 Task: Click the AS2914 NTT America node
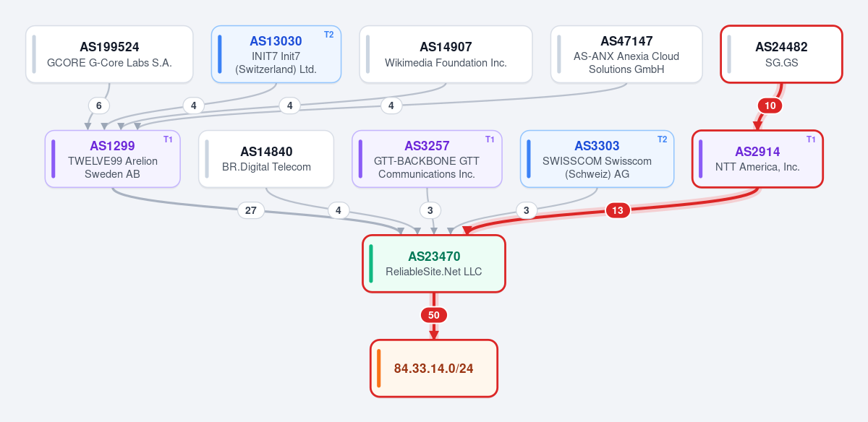[x=757, y=159]
